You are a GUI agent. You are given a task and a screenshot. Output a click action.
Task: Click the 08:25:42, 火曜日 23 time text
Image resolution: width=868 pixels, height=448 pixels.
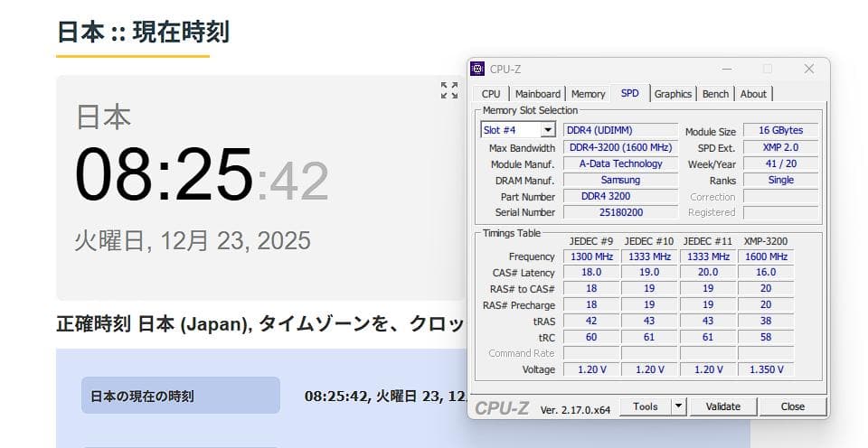coord(386,396)
